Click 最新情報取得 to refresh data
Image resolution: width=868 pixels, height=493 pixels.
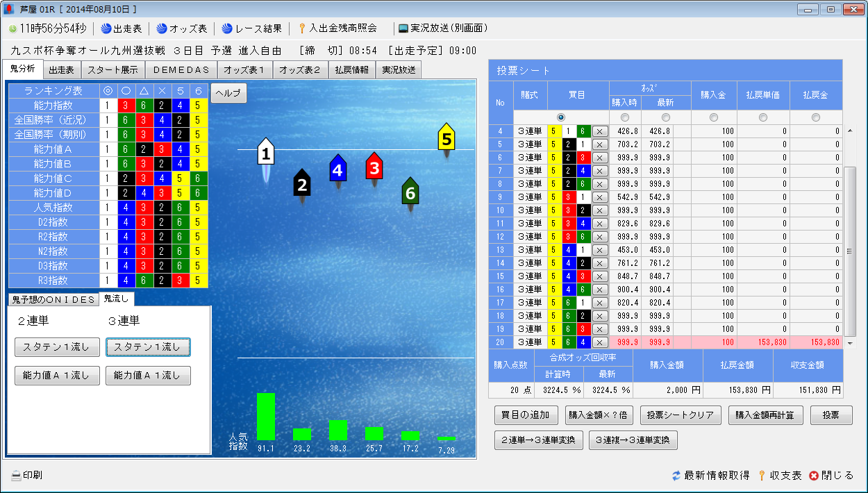click(x=710, y=476)
